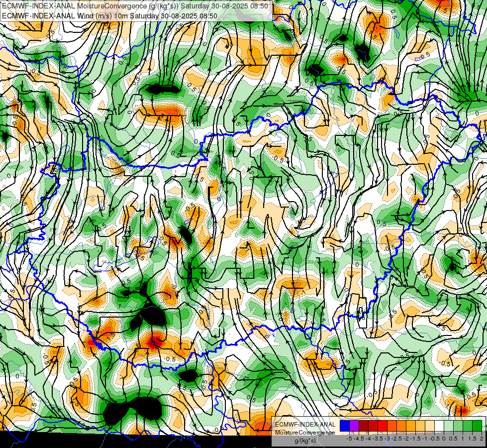Click the '-1.5' value on legend scale

pyautogui.click(x=415, y=439)
